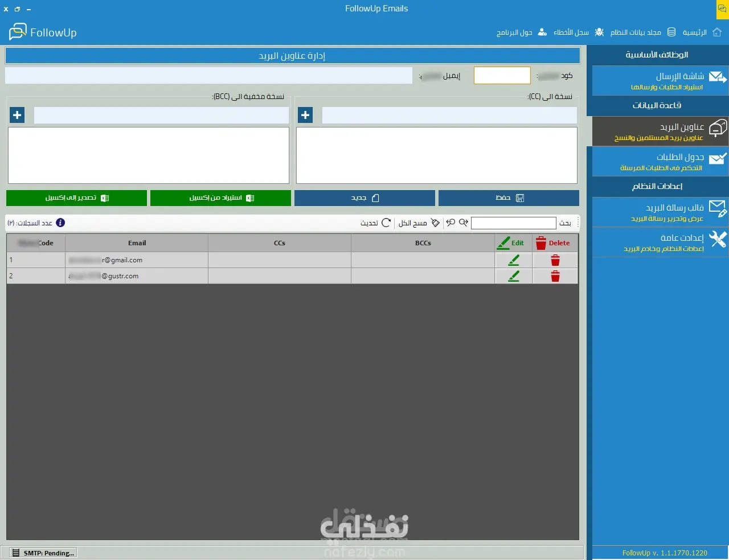The image size is (729, 560).
Task: Click the SMTP: Pending status indicator
Action: [44, 553]
